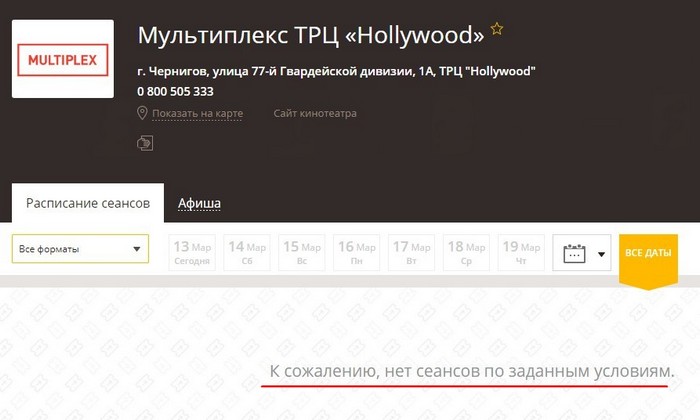
Task: Select the 16 Мар Пн date
Action: 356,253
